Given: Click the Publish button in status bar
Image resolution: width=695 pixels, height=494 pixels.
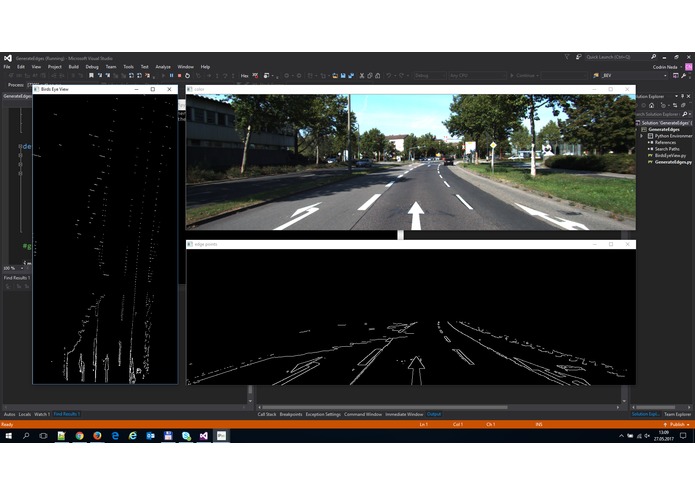Looking at the screenshot, I should tap(676, 424).
